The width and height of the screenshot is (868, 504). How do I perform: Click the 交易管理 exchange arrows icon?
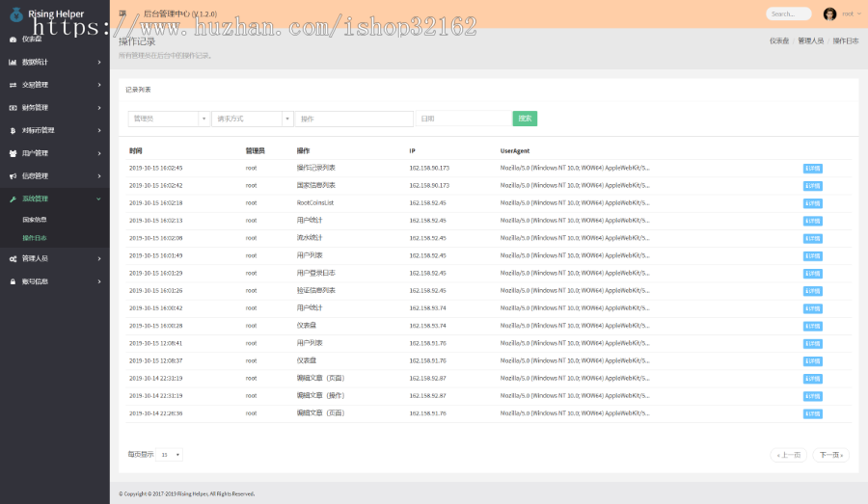13,85
